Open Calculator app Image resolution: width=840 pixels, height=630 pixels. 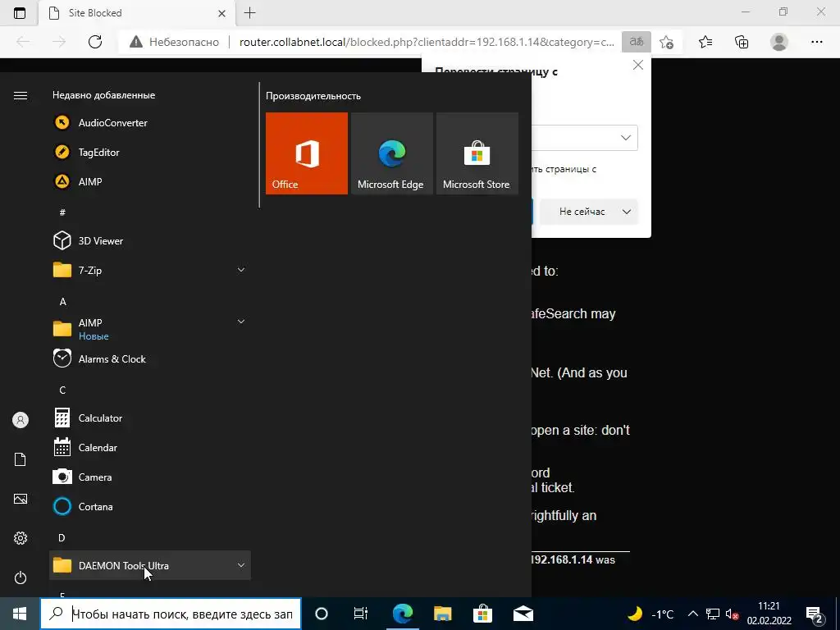(150, 418)
